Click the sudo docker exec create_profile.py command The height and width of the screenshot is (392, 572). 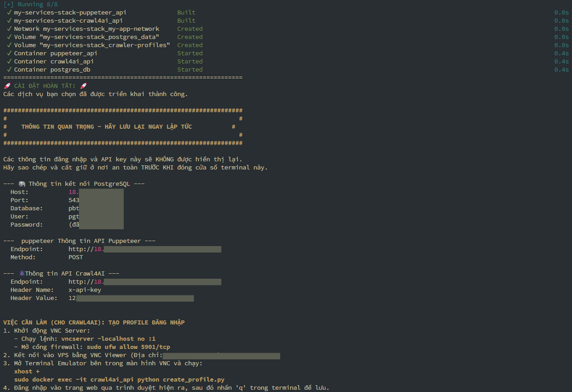tap(119, 380)
